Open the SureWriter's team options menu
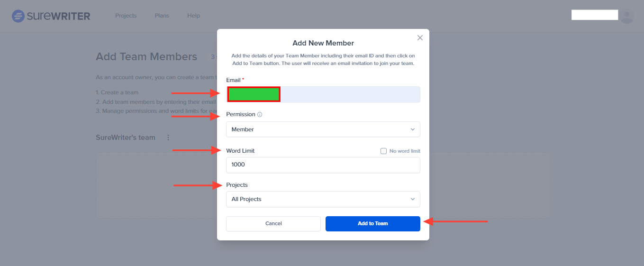This screenshot has width=644, height=266. 168,138
